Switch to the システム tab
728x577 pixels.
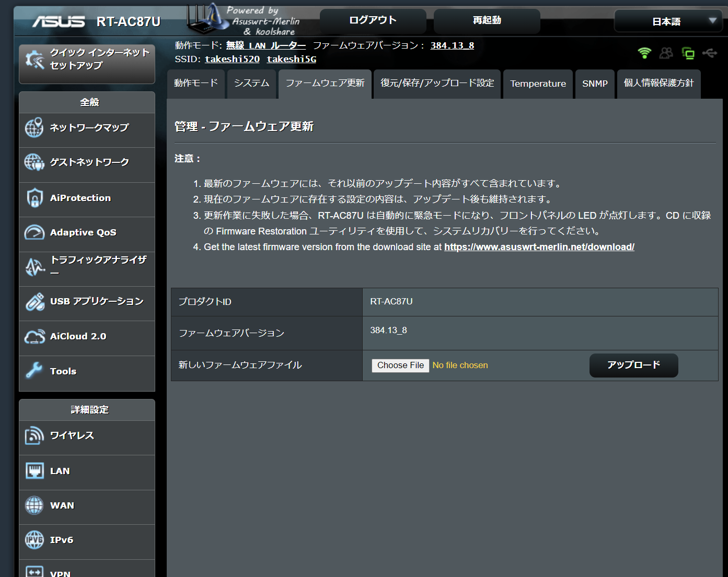(x=252, y=84)
